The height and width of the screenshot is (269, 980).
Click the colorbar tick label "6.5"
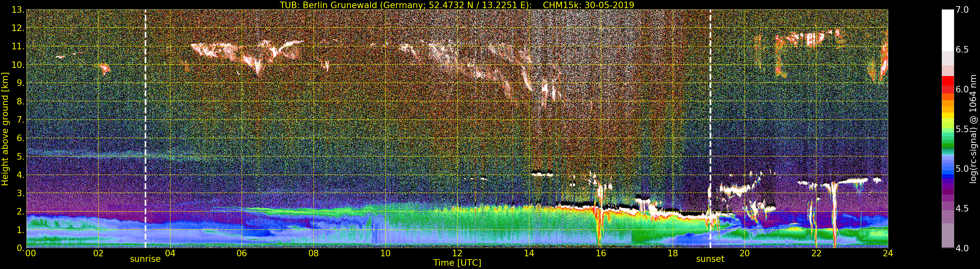point(962,50)
